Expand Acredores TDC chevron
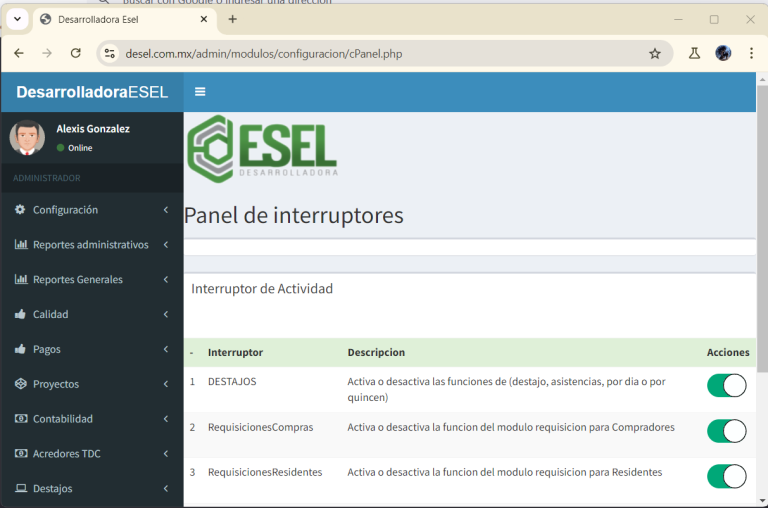This screenshot has height=508, width=768. (166, 454)
